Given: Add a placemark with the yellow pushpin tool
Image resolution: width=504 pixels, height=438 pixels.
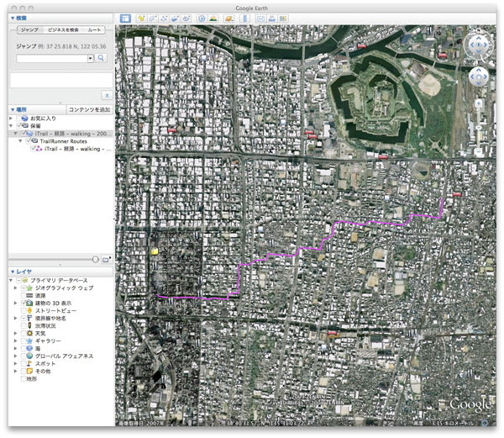Looking at the screenshot, I should [x=141, y=18].
